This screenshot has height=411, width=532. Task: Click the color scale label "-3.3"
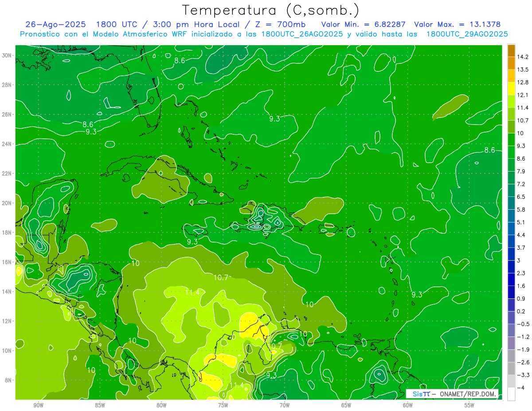(x=523, y=375)
